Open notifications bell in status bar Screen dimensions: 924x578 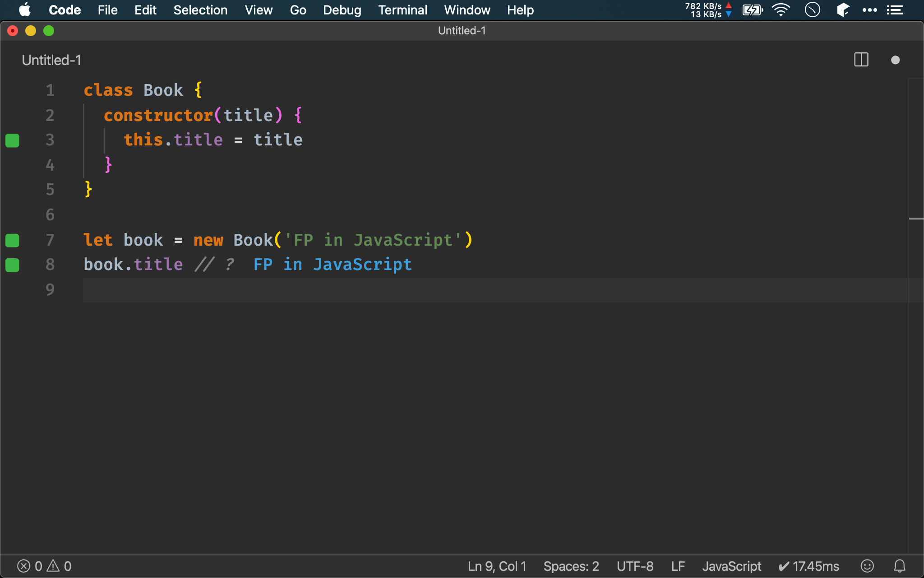[900, 566]
